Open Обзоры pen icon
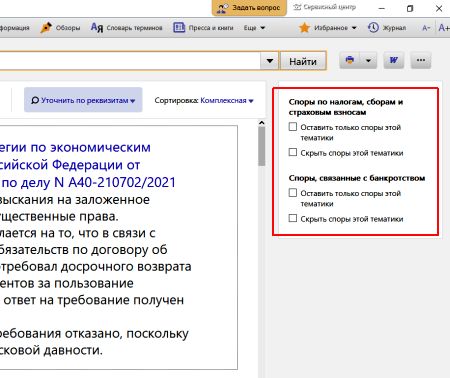The width and height of the screenshot is (450, 378). coord(46,28)
